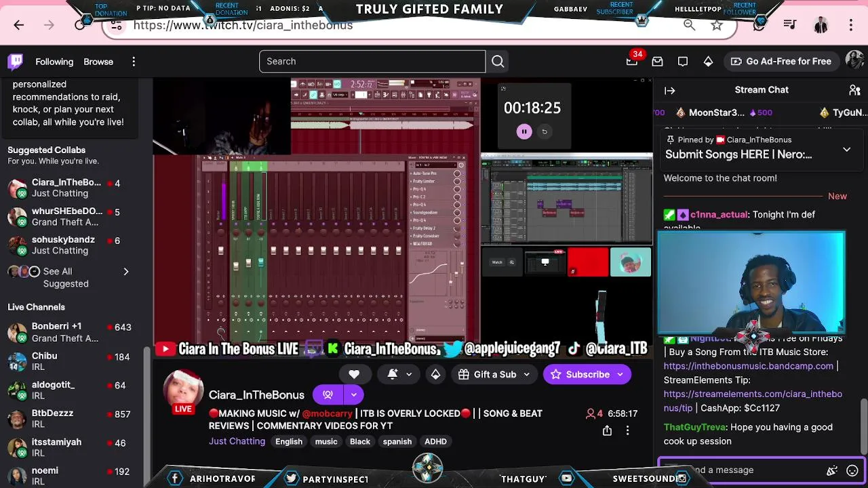Expand See All Suggested collabs arrow
Viewport: 868px width, 488px height.
point(125,272)
